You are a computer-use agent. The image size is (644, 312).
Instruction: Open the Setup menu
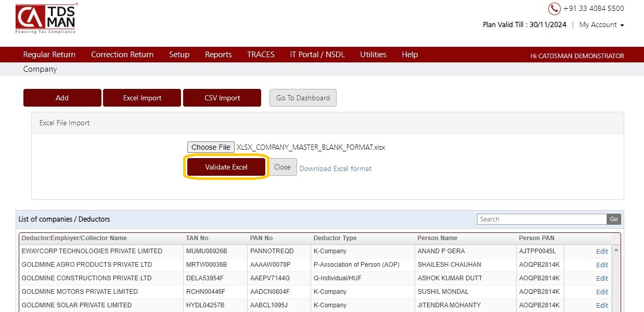click(x=179, y=55)
